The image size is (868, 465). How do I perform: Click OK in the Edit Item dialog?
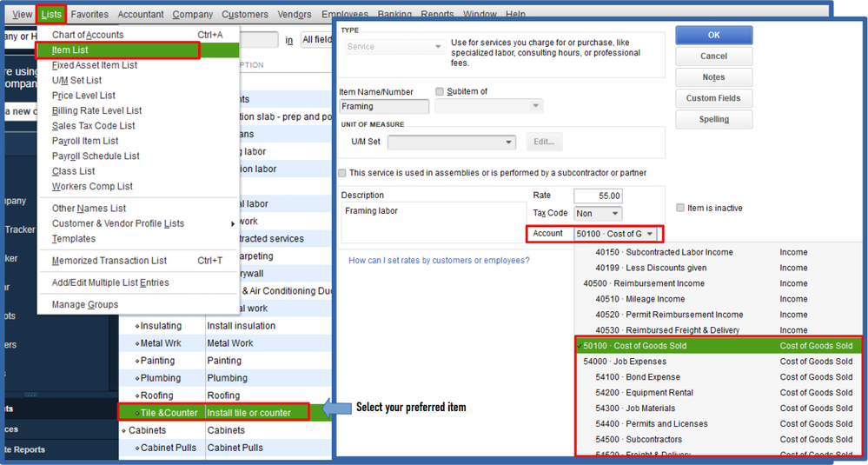[x=713, y=35]
